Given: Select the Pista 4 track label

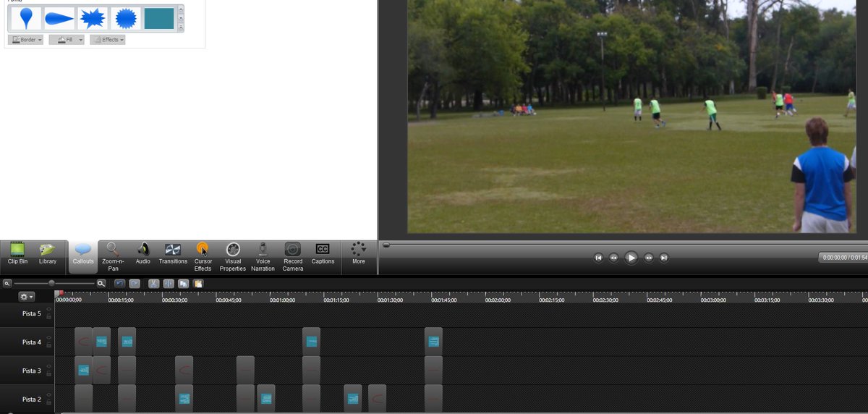Looking at the screenshot, I should click(32, 342).
